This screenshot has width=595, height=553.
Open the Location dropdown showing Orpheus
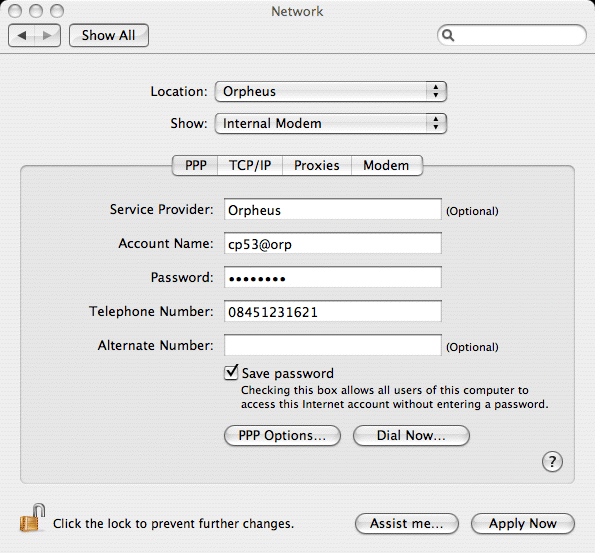[331, 91]
